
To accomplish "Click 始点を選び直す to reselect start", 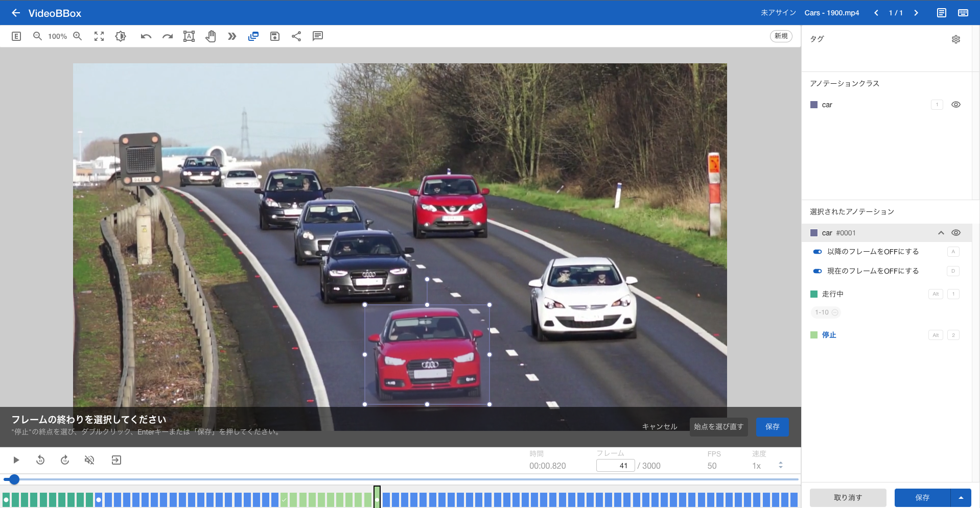I will coord(718,427).
